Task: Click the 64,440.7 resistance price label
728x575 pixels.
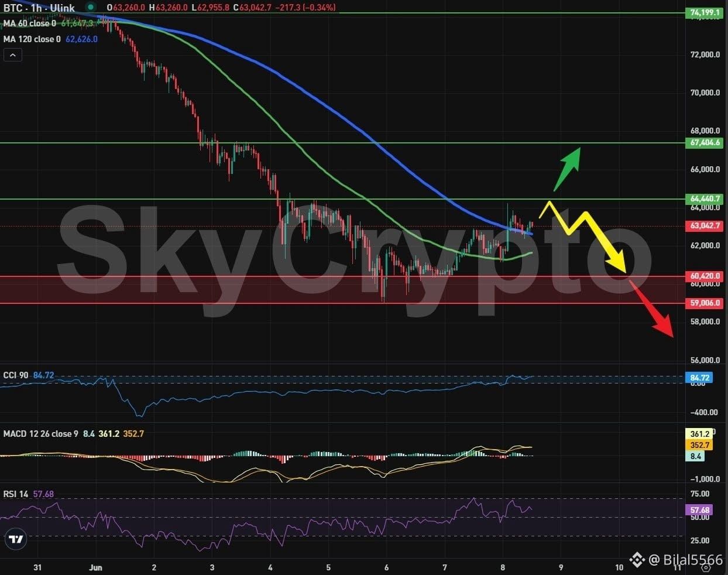Action: point(705,198)
